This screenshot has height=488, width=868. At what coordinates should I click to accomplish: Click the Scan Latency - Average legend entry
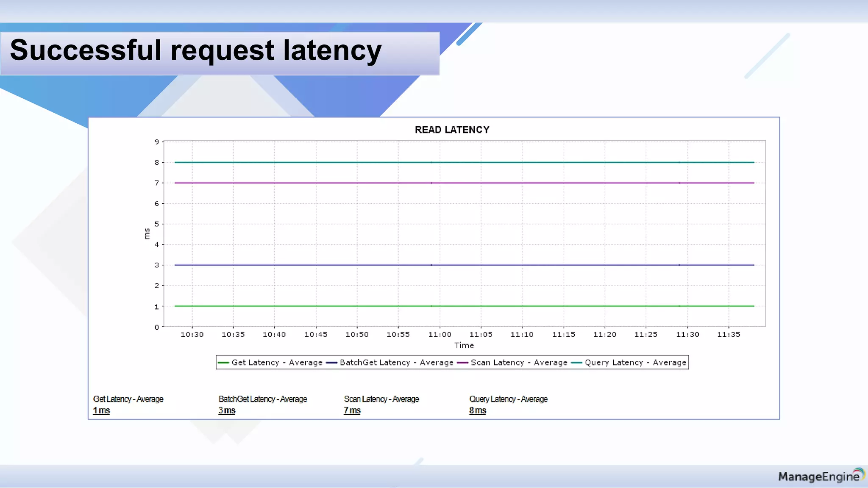point(512,363)
